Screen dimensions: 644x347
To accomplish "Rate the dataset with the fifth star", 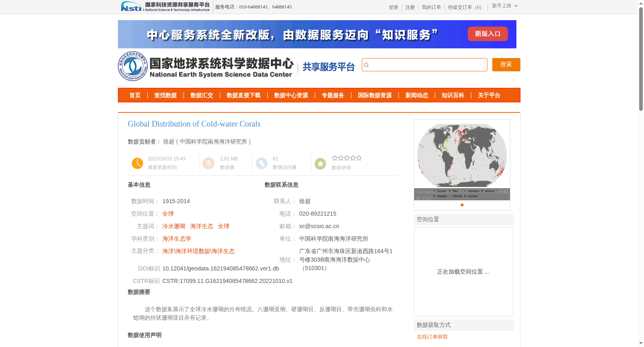I will pos(359,158).
